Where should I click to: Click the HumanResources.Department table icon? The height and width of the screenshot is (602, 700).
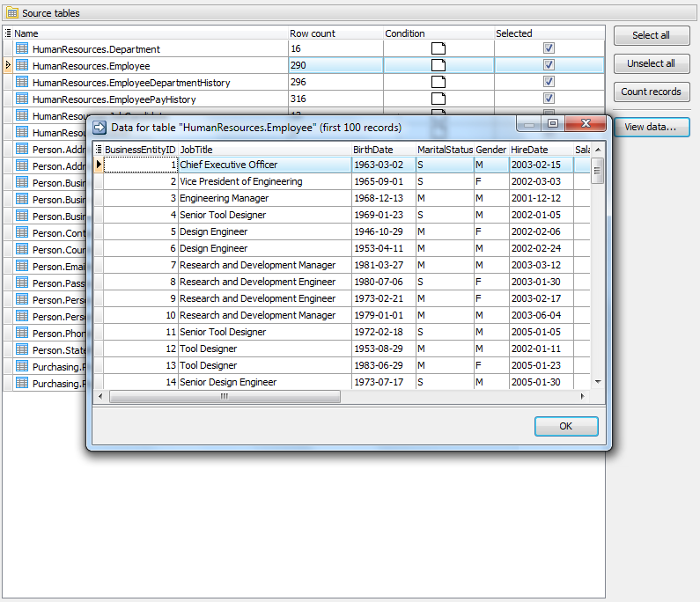(22, 49)
